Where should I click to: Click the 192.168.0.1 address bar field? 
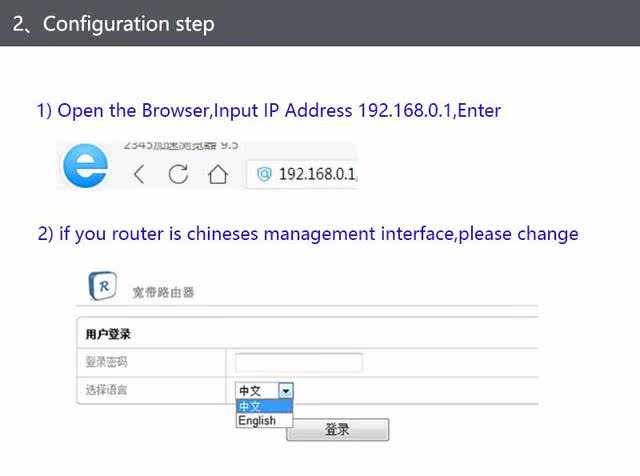pyautogui.click(x=302, y=174)
